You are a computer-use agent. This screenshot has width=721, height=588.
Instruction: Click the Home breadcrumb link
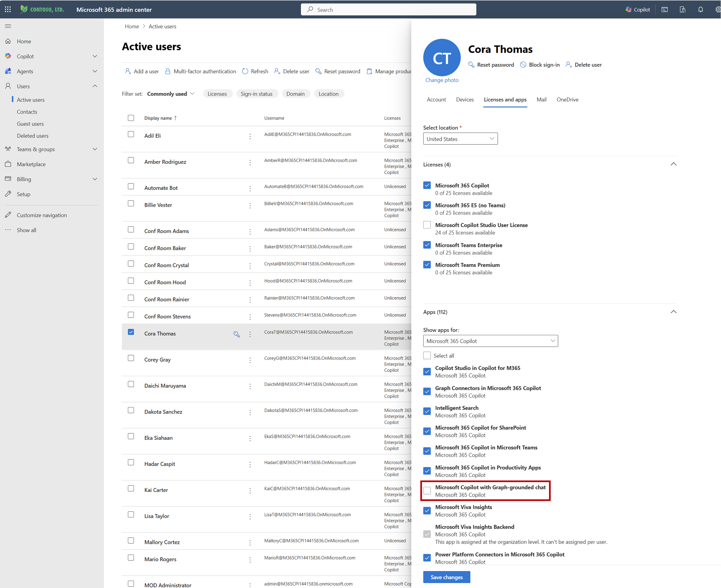pos(132,27)
